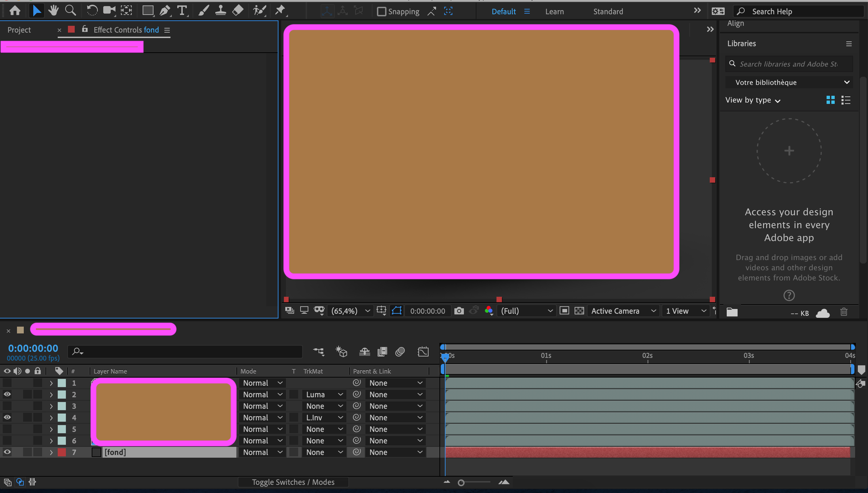Select the Eraser tool
This screenshot has height=493, width=868.
(238, 11)
